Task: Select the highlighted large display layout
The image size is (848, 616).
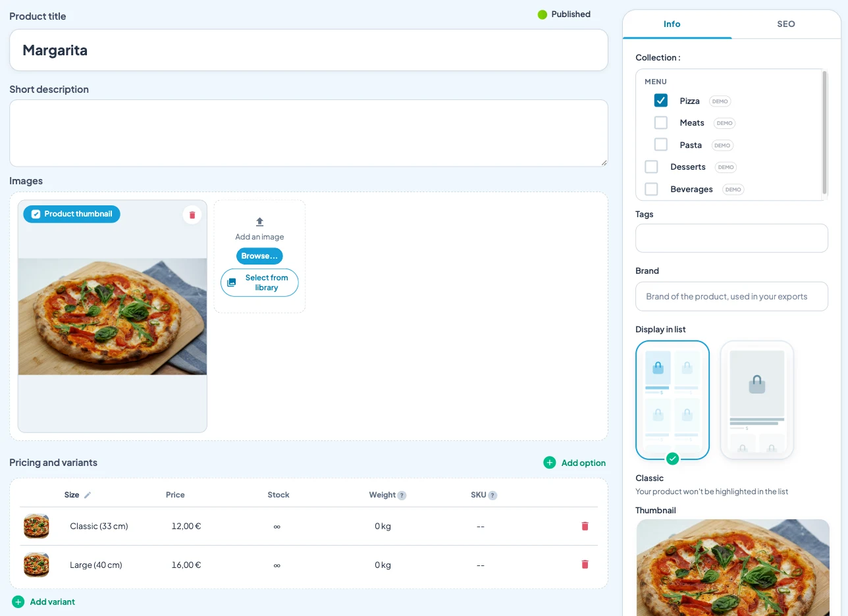Action: pos(757,400)
